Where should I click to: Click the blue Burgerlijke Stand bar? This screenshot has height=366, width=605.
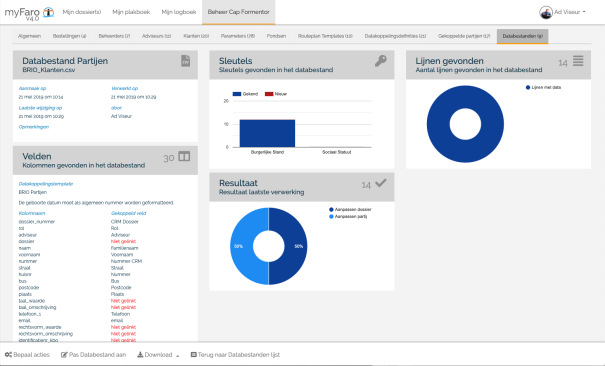pyautogui.click(x=267, y=133)
